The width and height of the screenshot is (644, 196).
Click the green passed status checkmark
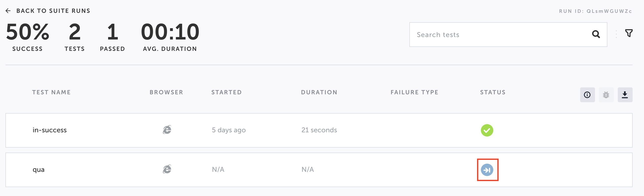[x=487, y=130]
